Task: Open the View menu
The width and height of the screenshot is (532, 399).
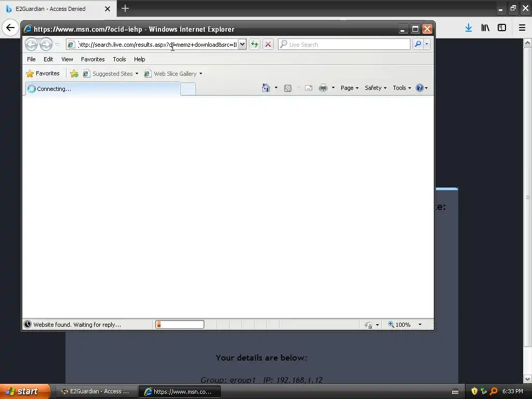Action: click(67, 59)
